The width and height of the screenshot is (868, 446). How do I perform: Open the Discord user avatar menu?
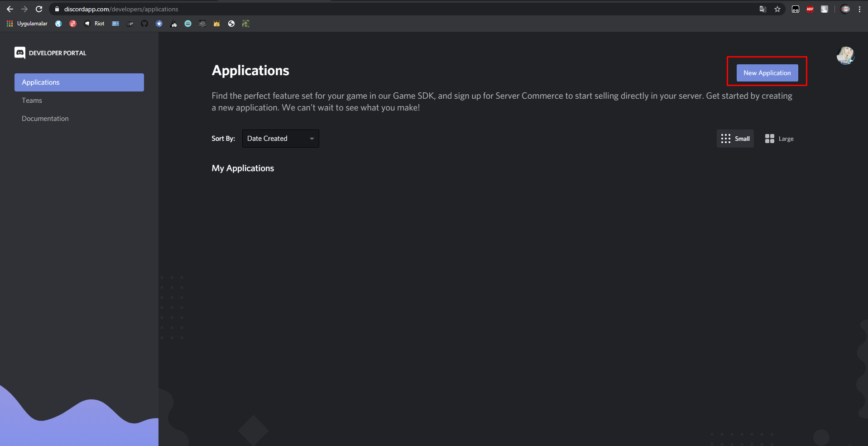[x=845, y=55]
